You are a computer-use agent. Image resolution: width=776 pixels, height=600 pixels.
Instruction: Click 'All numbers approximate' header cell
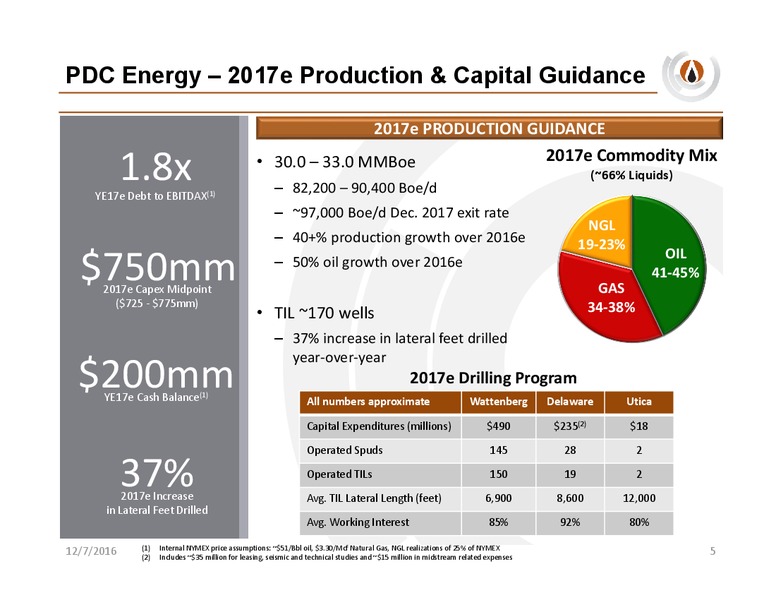(380, 401)
